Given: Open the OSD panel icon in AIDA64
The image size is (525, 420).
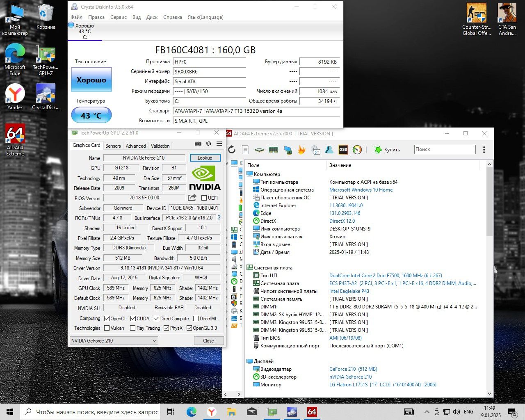Looking at the screenshot, I should click(x=343, y=150).
